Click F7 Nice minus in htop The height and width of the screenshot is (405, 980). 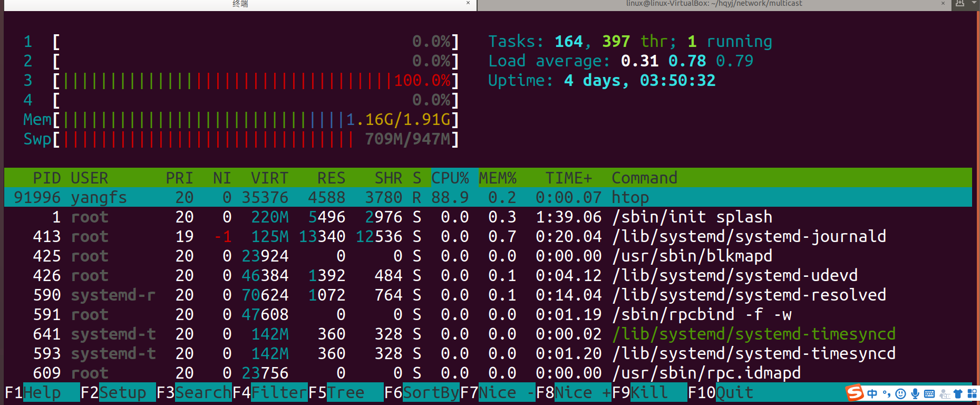click(498, 393)
